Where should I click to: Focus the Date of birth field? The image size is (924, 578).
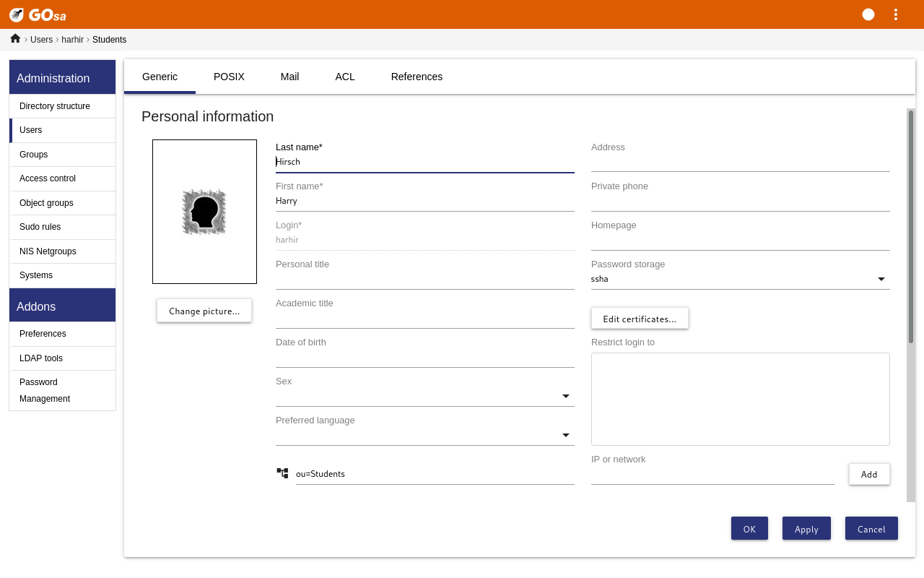click(x=424, y=358)
